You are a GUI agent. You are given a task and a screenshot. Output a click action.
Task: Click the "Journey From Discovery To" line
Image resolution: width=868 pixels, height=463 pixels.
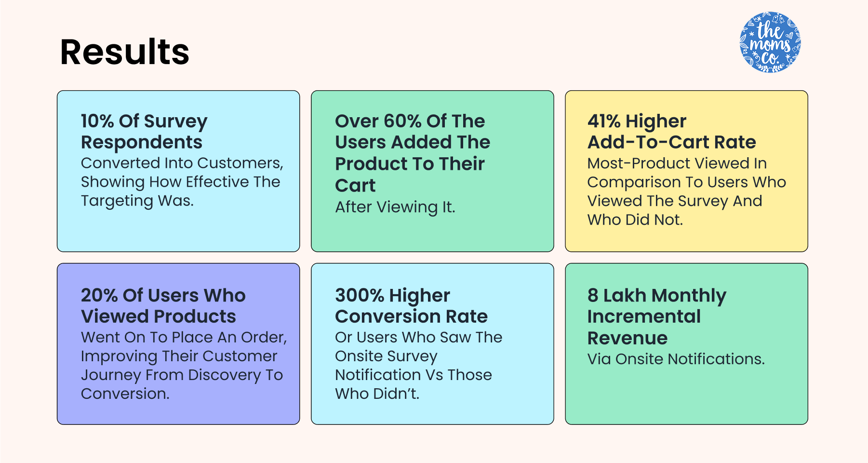[x=182, y=375]
